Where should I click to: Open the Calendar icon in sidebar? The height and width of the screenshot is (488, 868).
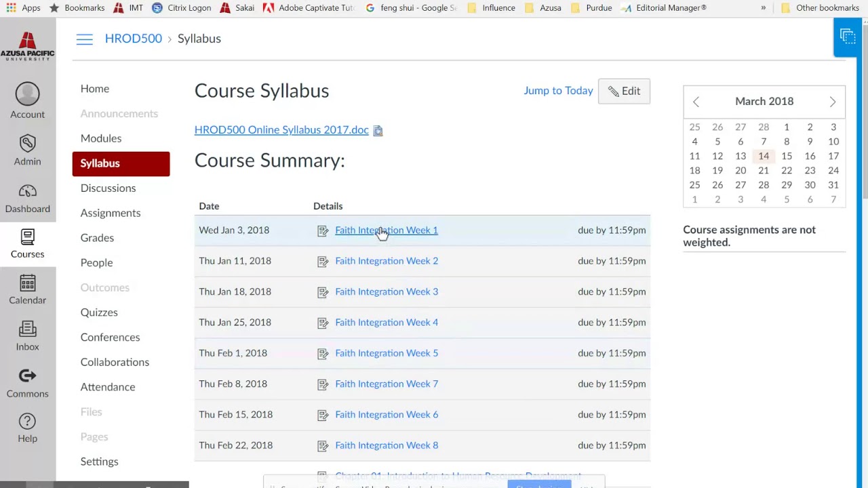[27, 283]
